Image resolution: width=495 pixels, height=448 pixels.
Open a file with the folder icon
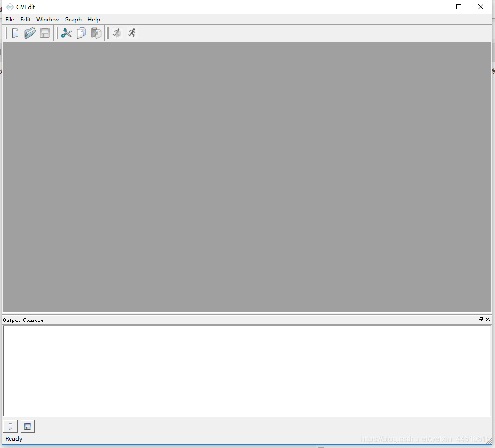coord(30,33)
